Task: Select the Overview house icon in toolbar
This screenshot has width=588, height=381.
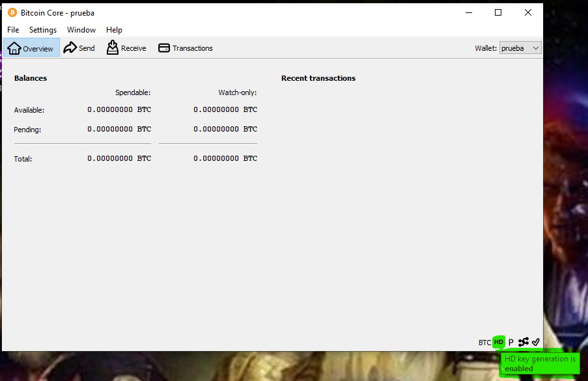Action: [x=13, y=48]
